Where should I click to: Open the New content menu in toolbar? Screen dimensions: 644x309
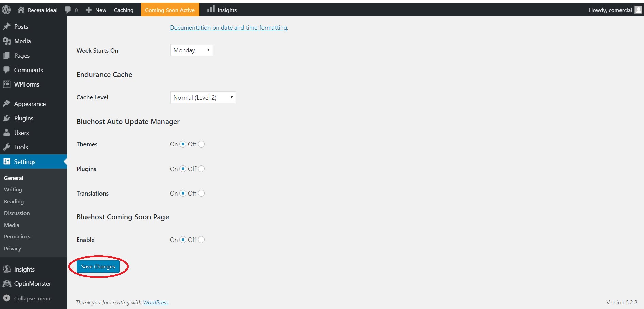96,10
